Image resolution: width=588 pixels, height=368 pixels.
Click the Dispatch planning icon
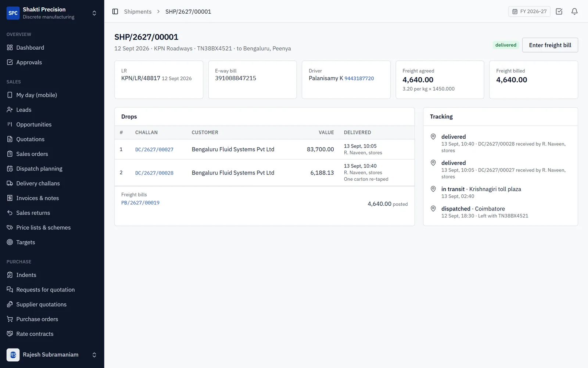tap(10, 169)
